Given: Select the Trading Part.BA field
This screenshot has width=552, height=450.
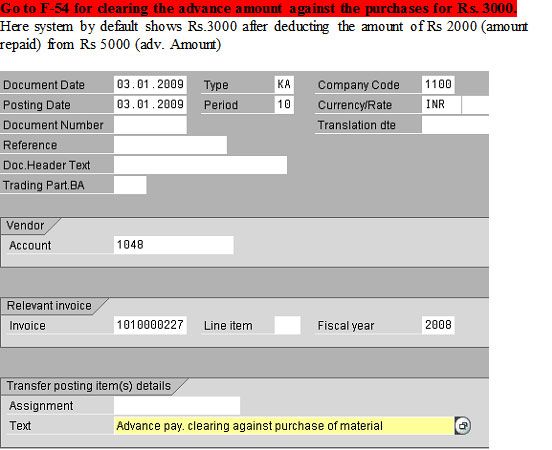Looking at the screenshot, I should point(130,185).
